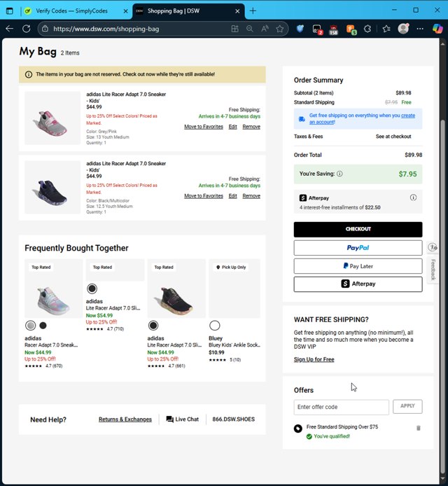View site information lock icon
The image size is (448, 486).
click(45, 29)
